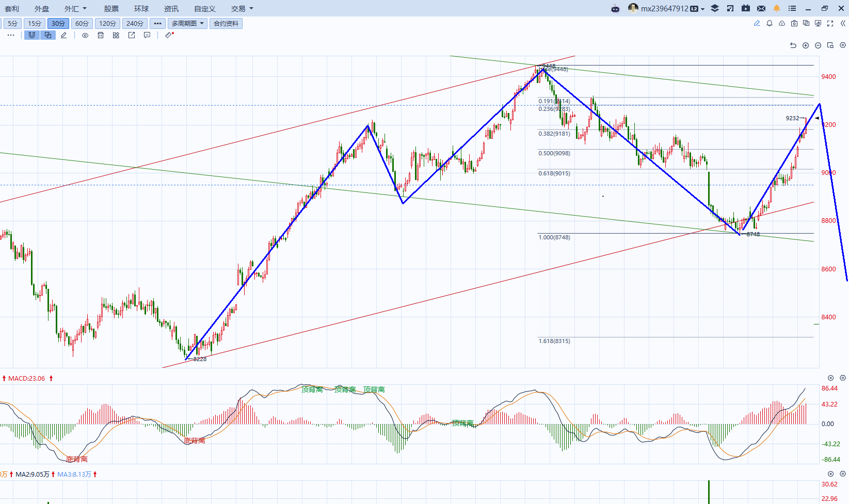This screenshot has height=504, width=849.
Task: Open the live video TV icon
Action: click(746, 8)
